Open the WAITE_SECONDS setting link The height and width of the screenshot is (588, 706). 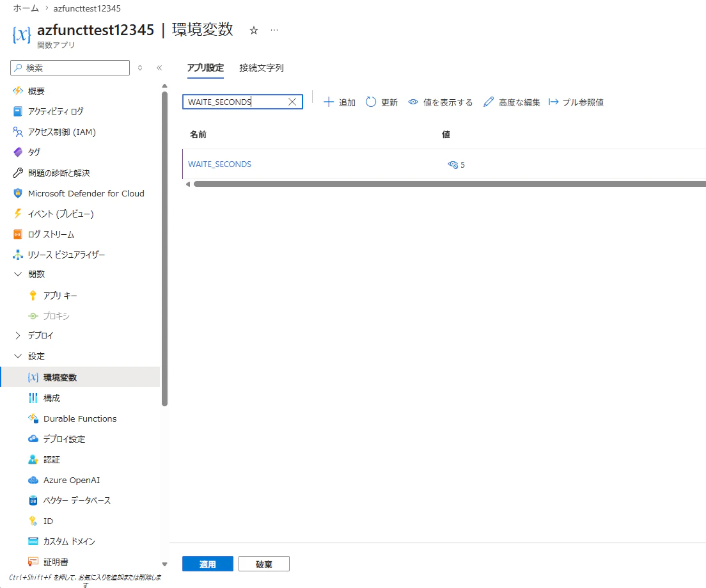[220, 164]
